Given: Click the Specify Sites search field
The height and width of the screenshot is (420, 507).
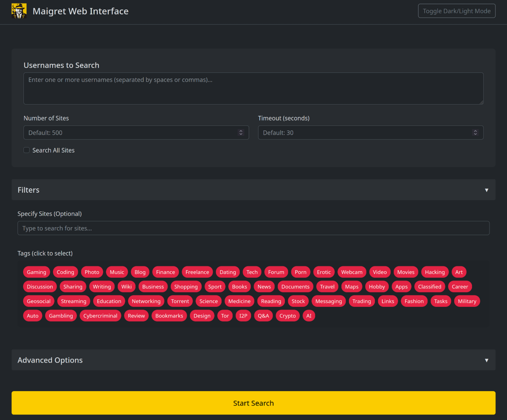Looking at the screenshot, I should (253, 228).
